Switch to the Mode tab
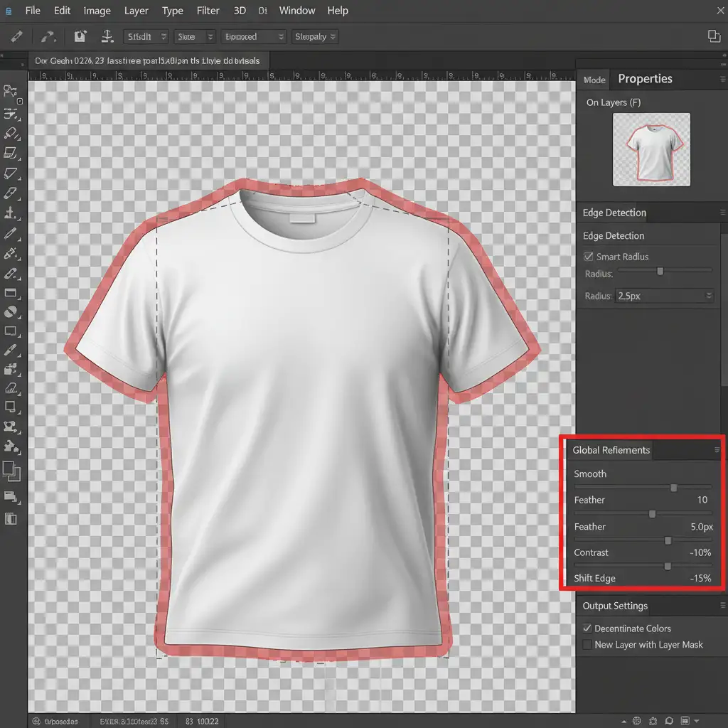This screenshot has height=728, width=728. [594, 80]
